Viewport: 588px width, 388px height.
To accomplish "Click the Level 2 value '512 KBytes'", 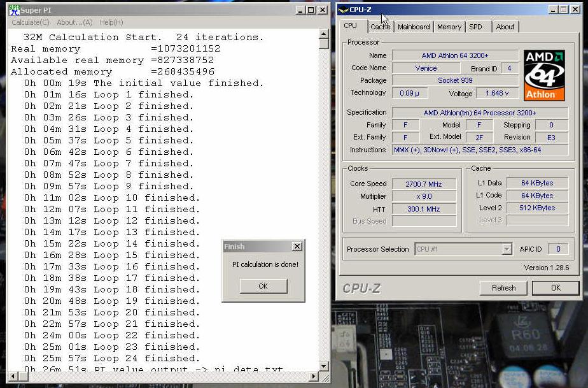I will 537,208.
